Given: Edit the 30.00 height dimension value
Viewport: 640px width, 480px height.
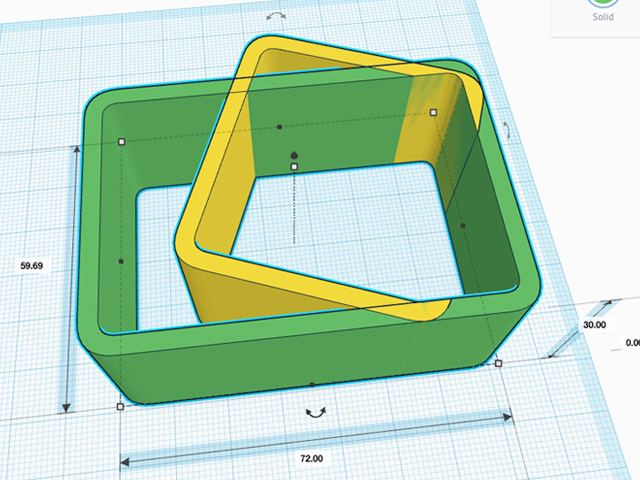Looking at the screenshot, I should point(594,325).
